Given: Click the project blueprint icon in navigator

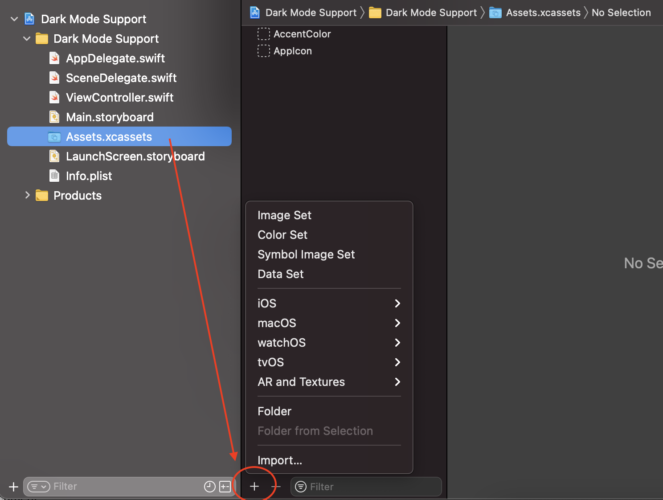Looking at the screenshot, I should [30, 19].
